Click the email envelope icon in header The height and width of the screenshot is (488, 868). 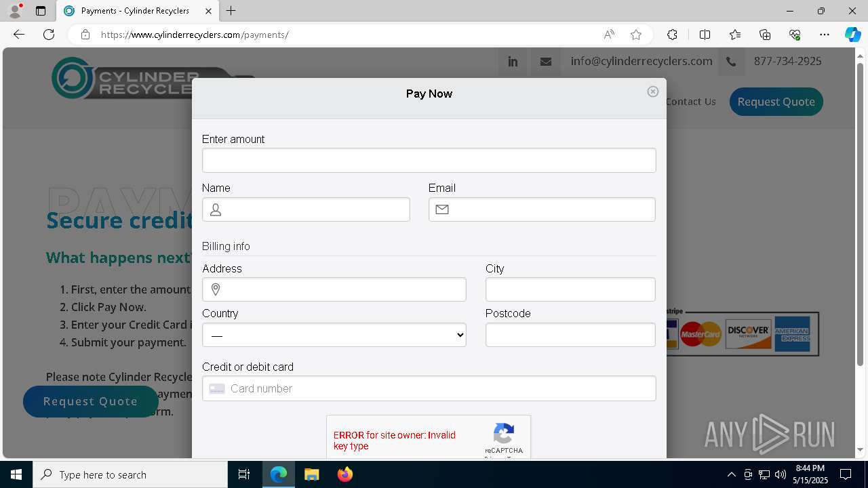[546, 62]
